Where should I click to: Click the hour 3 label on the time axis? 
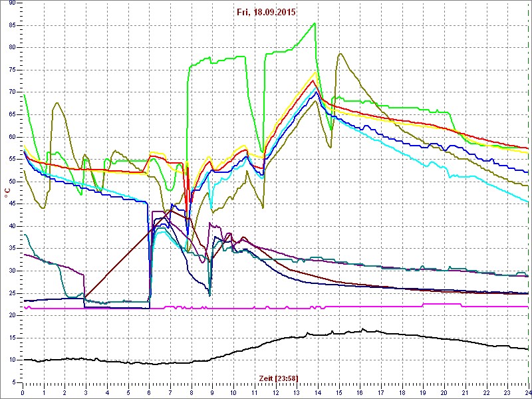(x=86, y=394)
